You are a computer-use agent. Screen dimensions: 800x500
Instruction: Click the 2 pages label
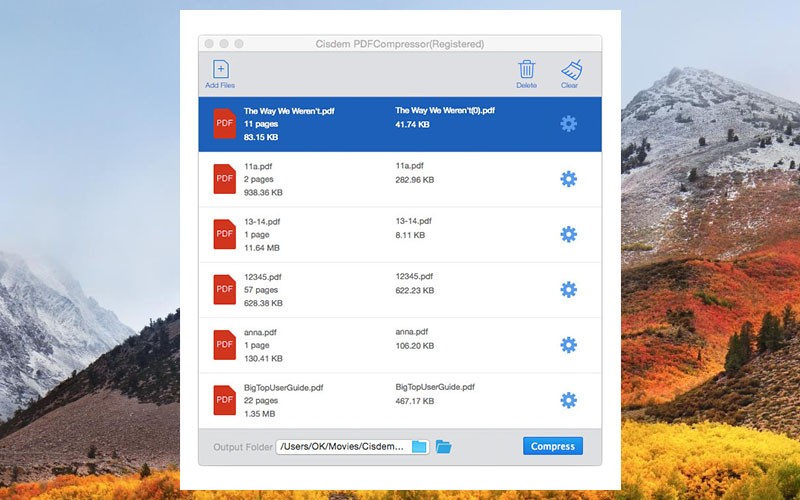(259, 179)
